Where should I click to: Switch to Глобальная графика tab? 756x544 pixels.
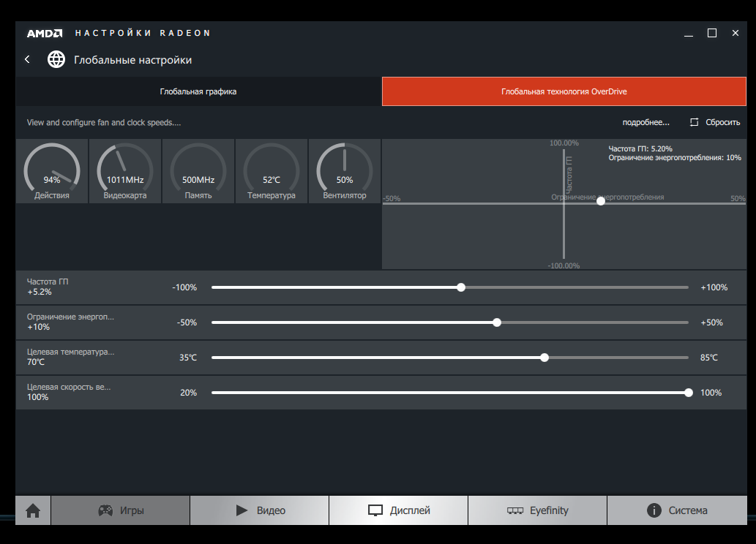[198, 91]
